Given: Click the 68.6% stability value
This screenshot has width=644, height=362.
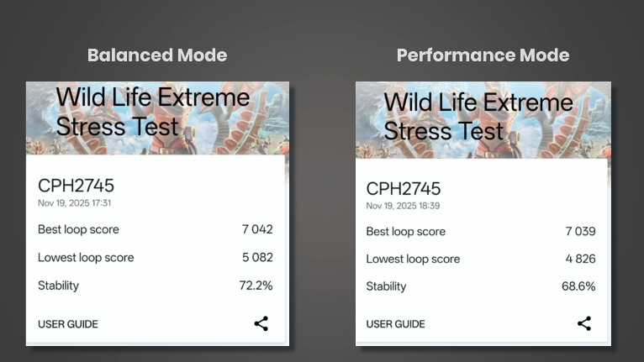Looking at the screenshot, I should (578, 286).
